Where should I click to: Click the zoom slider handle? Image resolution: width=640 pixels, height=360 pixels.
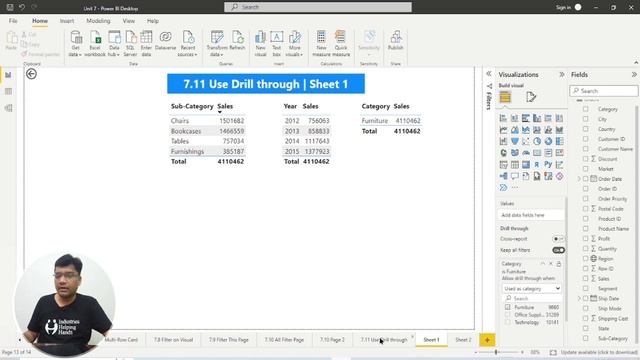pos(496,352)
